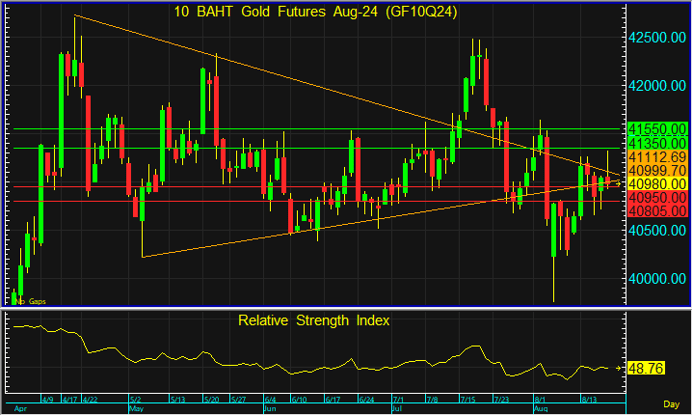Click the 42500.00 price axis label
Viewport: 693px width, 416px height.
pyautogui.click(x=656, y=37)
